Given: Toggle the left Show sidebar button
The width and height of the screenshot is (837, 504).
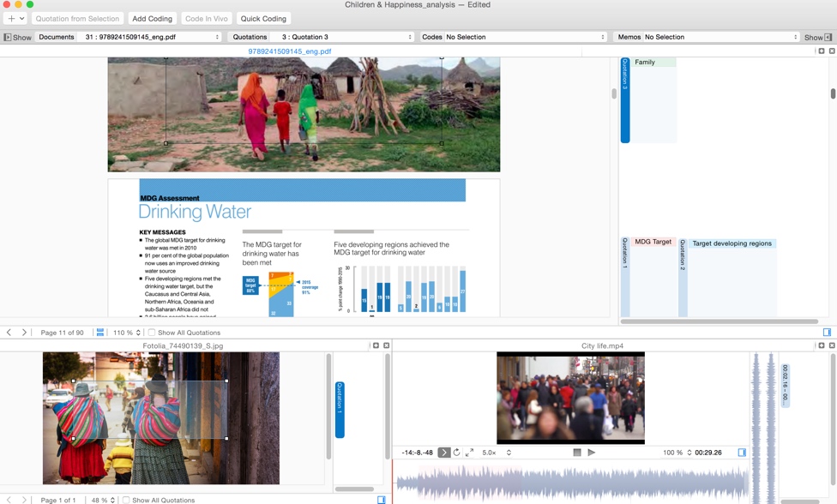Looking at the screenshot, I should (x=17, y=37).
